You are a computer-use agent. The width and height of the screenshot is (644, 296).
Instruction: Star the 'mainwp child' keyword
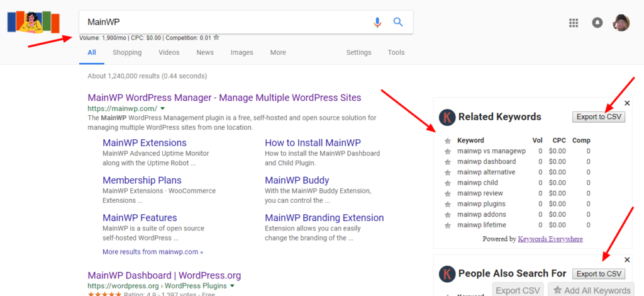448,183
